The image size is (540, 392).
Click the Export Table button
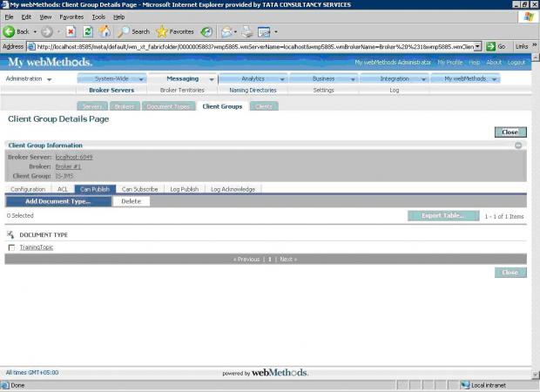[443, 216]
